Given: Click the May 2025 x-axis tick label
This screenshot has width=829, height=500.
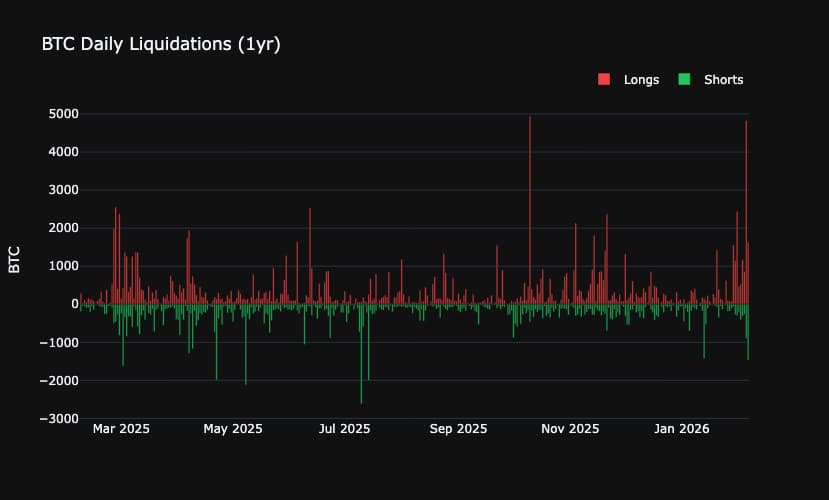Looking at the screenshot, I should pyautogui.click(x=233, y=429).
